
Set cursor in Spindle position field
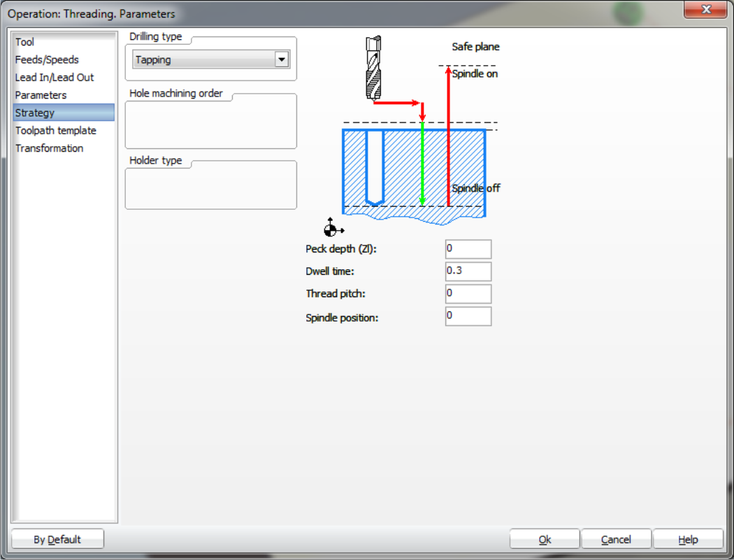pos(468,316)
